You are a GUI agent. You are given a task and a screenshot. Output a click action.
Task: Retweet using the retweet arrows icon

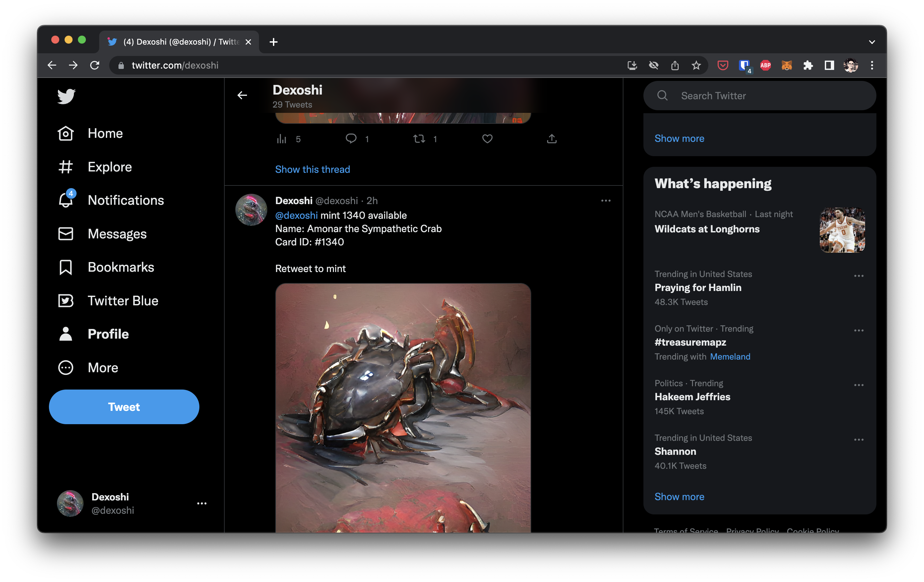(x=419, y=139)
